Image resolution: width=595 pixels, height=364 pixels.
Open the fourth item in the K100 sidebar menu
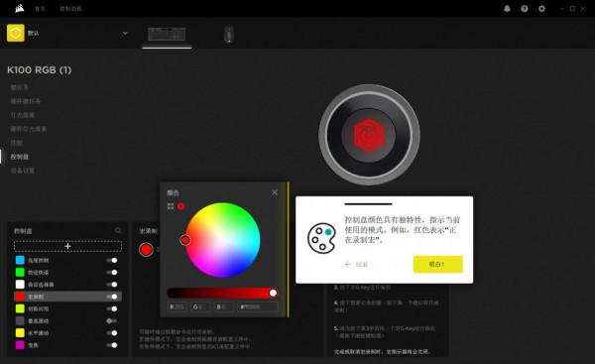point(29,129)
